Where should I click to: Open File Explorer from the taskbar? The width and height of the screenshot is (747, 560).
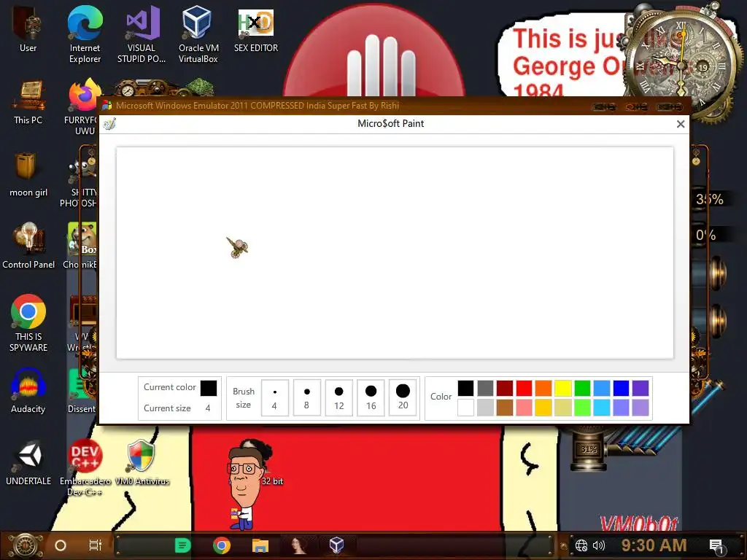(260, 545)
